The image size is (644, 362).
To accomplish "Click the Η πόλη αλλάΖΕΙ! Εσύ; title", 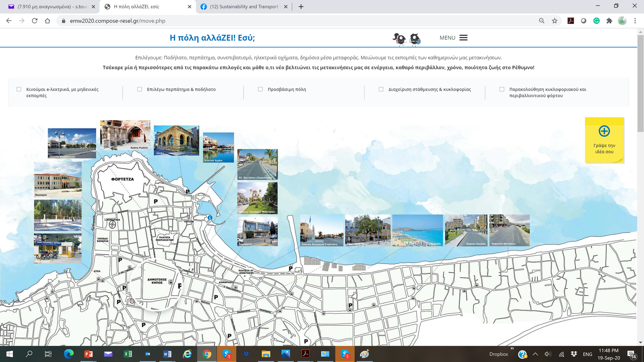I will click(x=212, y=38).
